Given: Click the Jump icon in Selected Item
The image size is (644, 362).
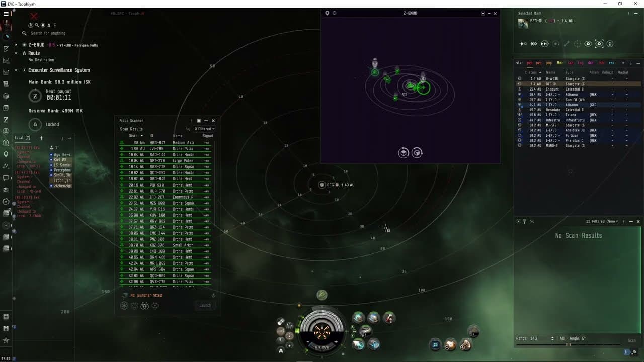Looking at the screenshot, I should click(544, 44).
